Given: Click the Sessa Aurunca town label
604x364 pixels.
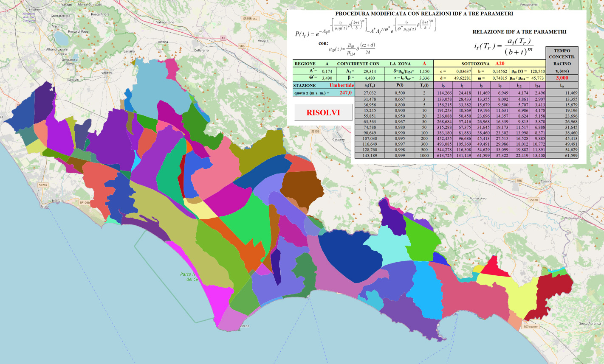Looking at the screenshot, I should (590, 324).
